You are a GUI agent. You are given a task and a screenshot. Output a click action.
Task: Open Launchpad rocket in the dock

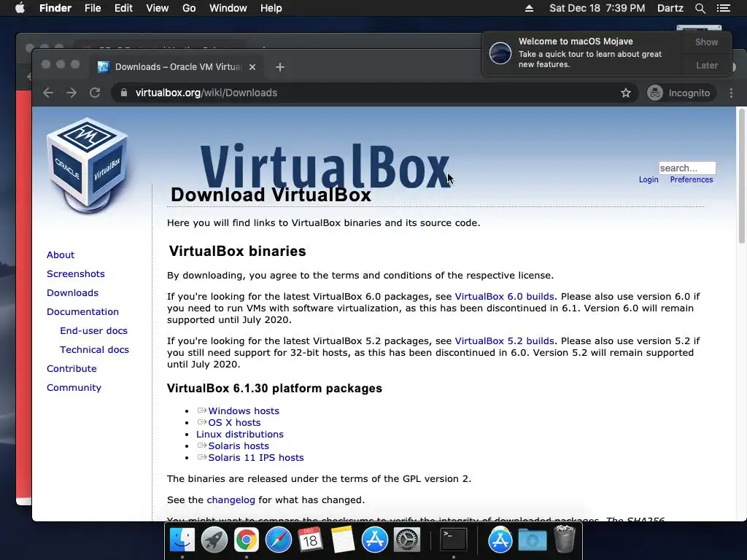click(x=214, y=540)
